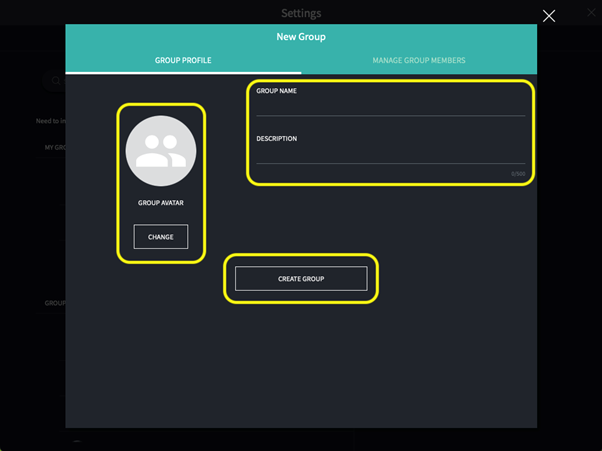Image resolution: width=602 pixels, height=451 pixels.
Task: Switch to the Manage Group Members tab
Action: pyautogui.click(x=418, y=61)
